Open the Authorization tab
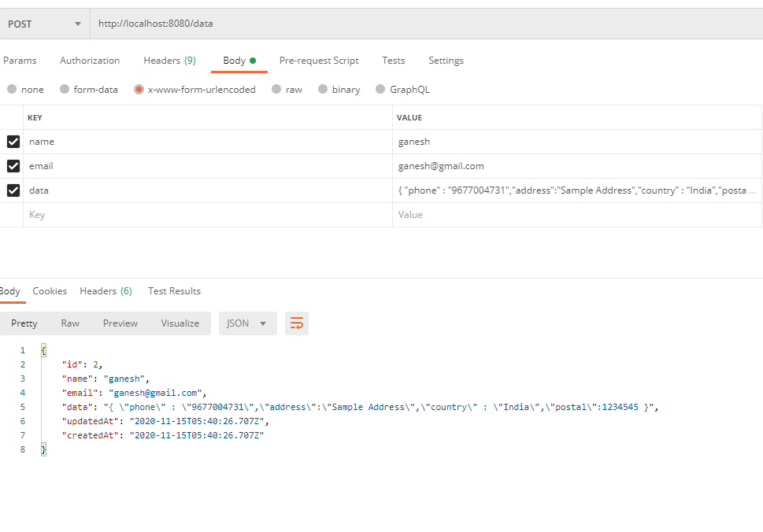Viewport: 763px width, 532px height. (90, 61)
